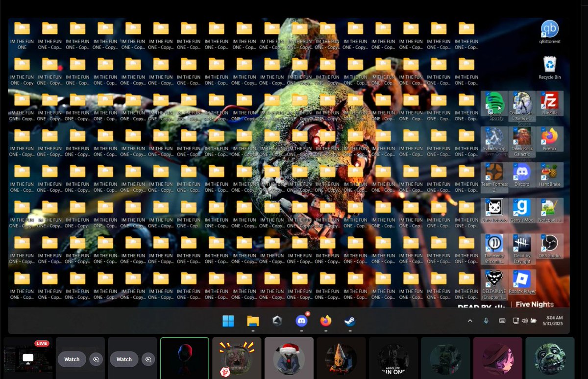Select the original IM THE FUN ONE folder
The height and width of the screenshot is (379, 588).
click(x=22, y=35)
